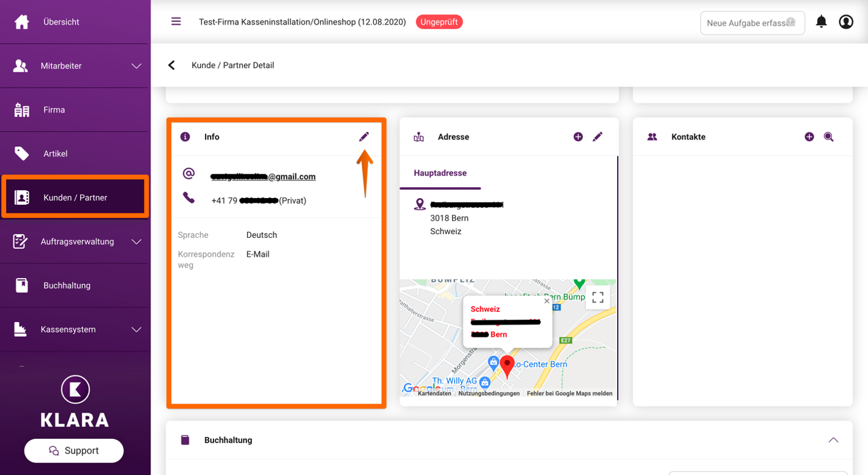Edit the Adresse card with pencil icon
Viewport: 868px width, 475px height.
(598, 137)
